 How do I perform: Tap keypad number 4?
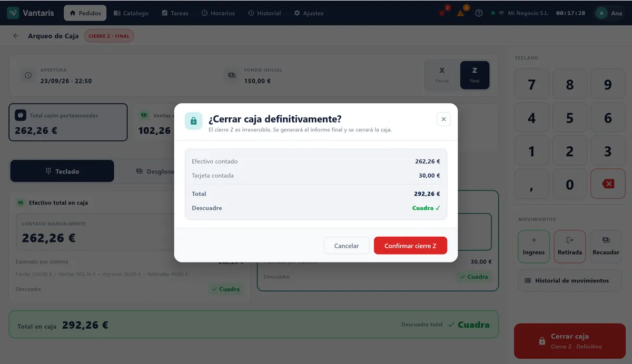tap(532, 118)
